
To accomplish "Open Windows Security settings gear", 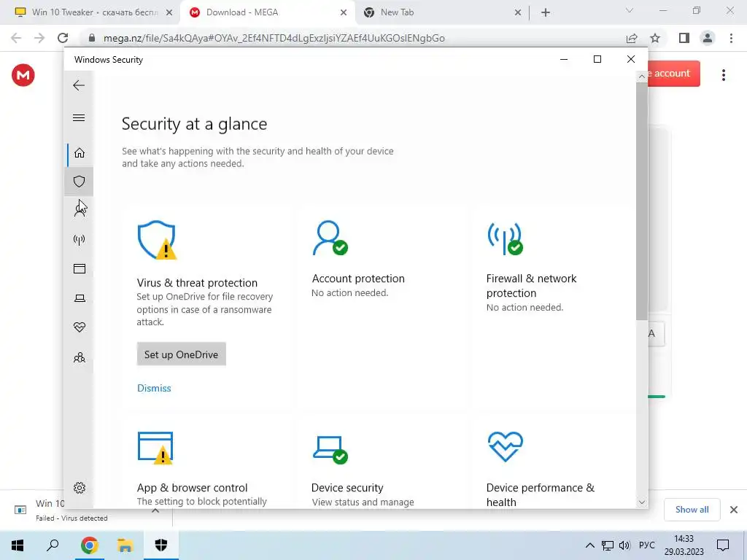I will [79, 488].
